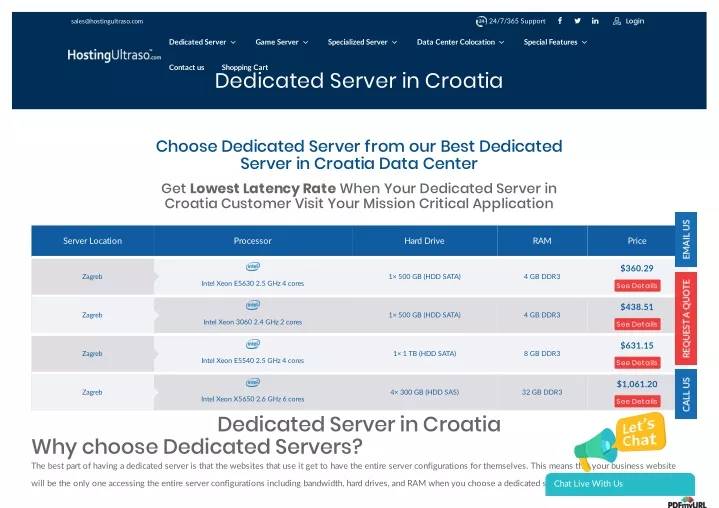Viewport: 719px width, 508px height.
Task: Click the 24/7/365 Support text
Action: tap(517, 21)
